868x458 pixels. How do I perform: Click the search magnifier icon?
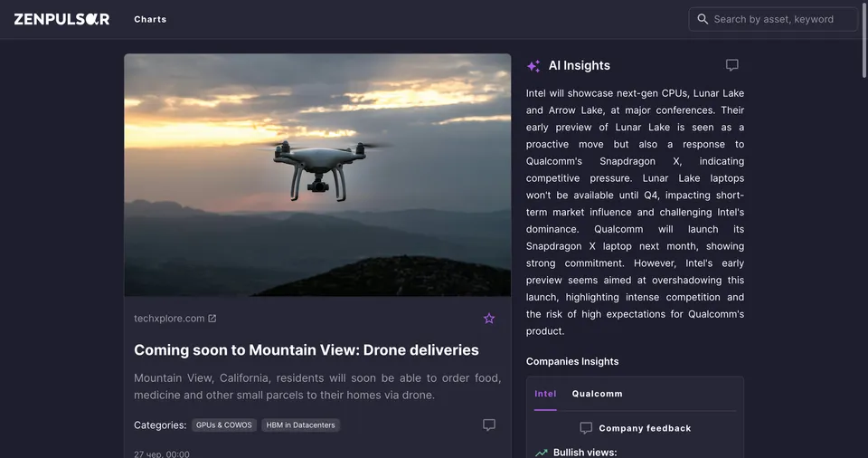tap(703, 19)
